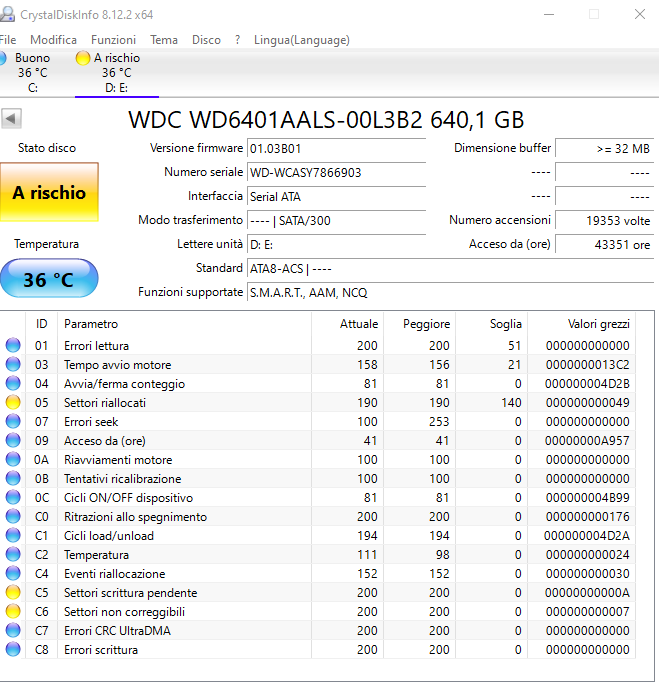Image resolution: width=659 pixels, height=684 pixels.
Task: Open the Lingua(Language) menu
Action: (302, 40)
